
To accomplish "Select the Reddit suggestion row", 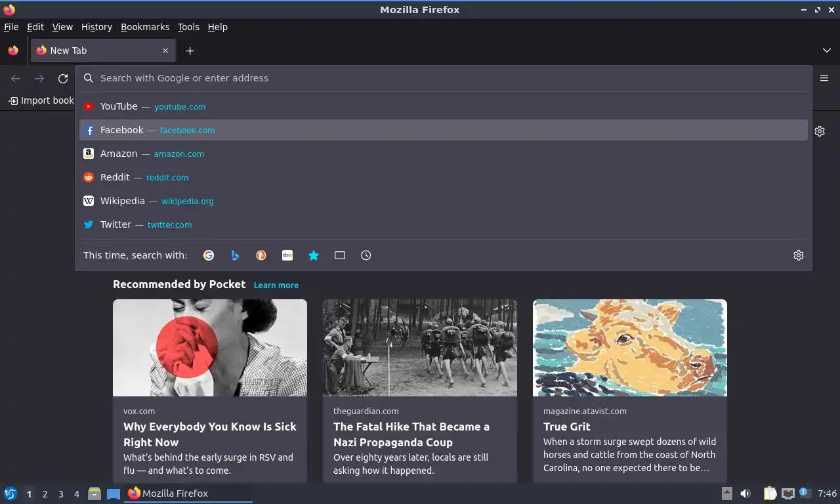I will coord(444,177).
